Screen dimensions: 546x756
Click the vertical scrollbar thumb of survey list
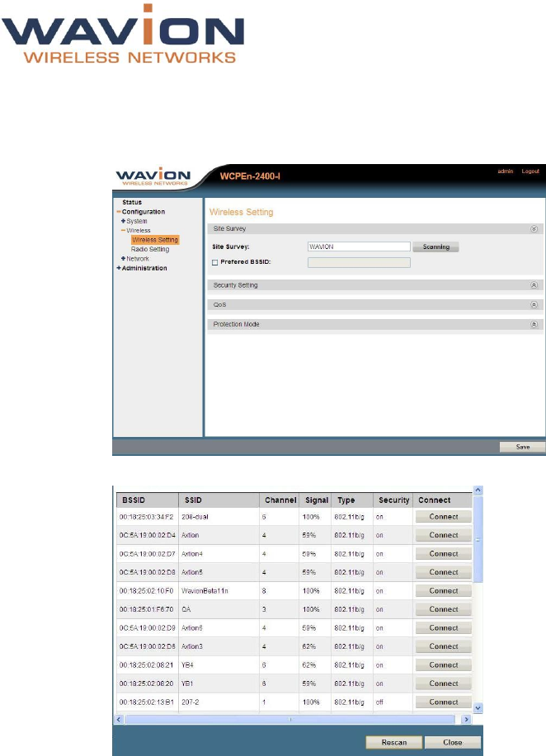point(478,539)
